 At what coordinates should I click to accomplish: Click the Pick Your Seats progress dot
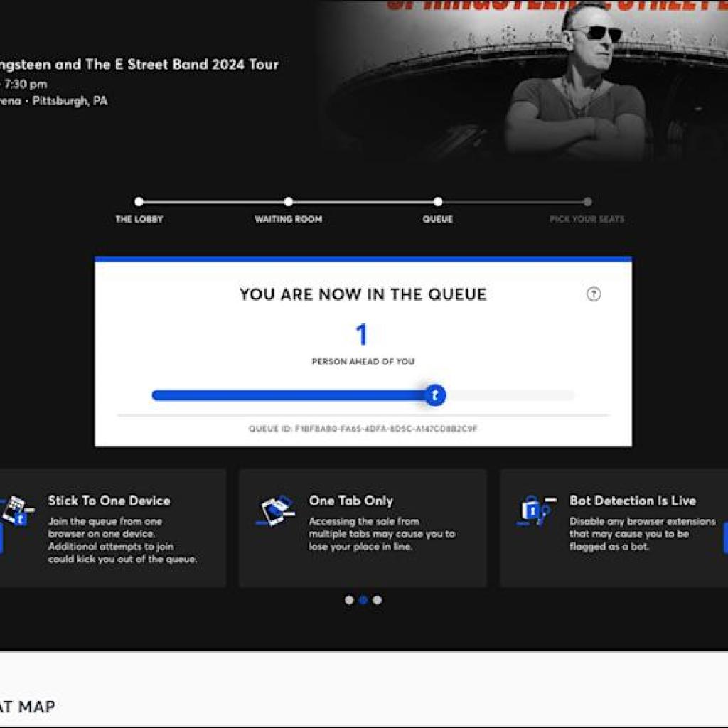[x=588, y=201]
